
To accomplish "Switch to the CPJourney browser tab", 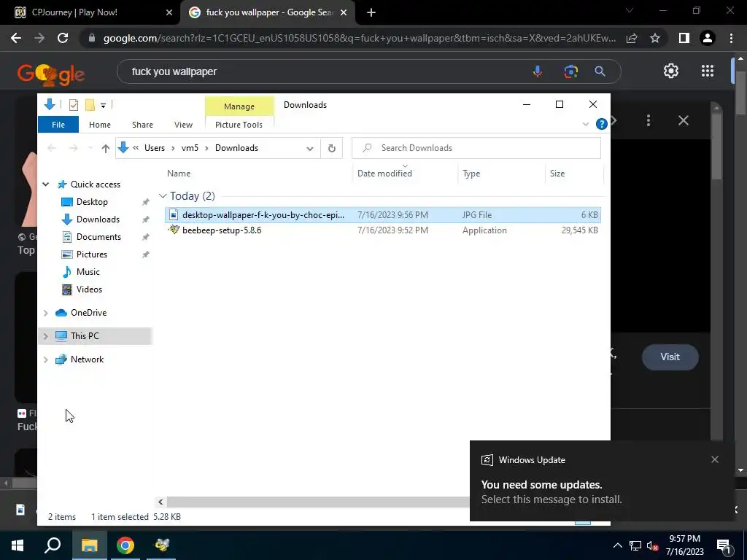I will 90,12.
